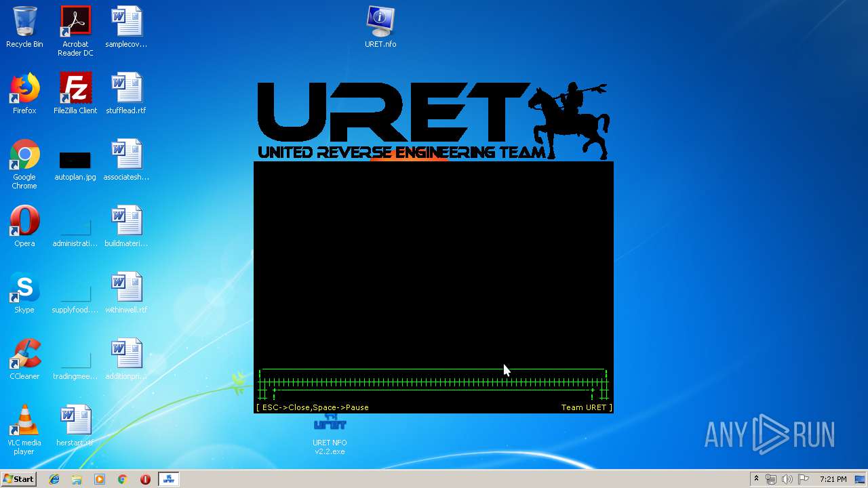Open Internet Explorer from the taskbar

(x=54, y=479)
